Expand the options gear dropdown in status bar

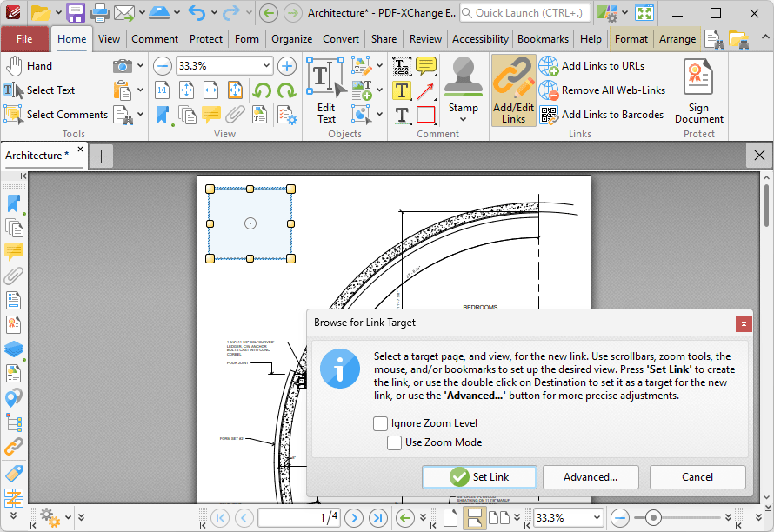(x=68, y=518)
